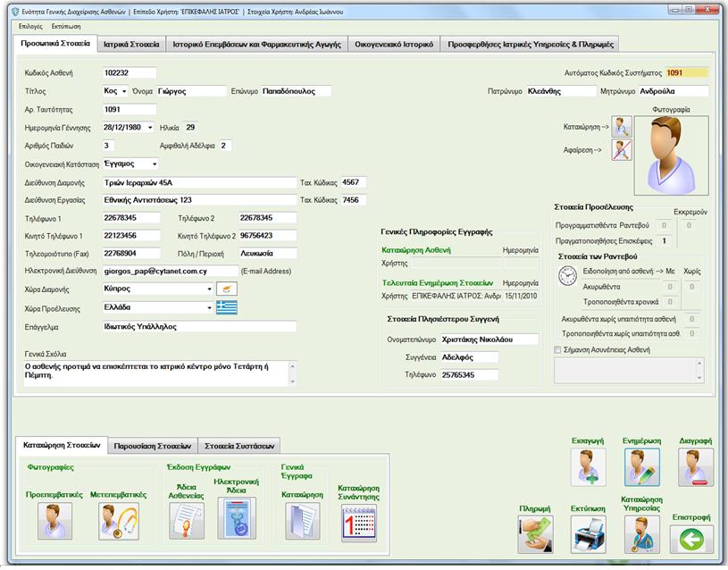Image resolution: width=728 pixels, height=570 pixels.
Task: Open the Επιλογές menu
Action: [x=30, y=27]
